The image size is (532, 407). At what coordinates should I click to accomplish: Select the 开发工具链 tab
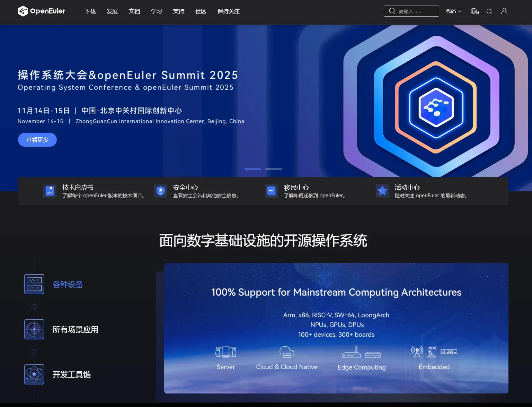pyautogui.click(x=72, y=375)
